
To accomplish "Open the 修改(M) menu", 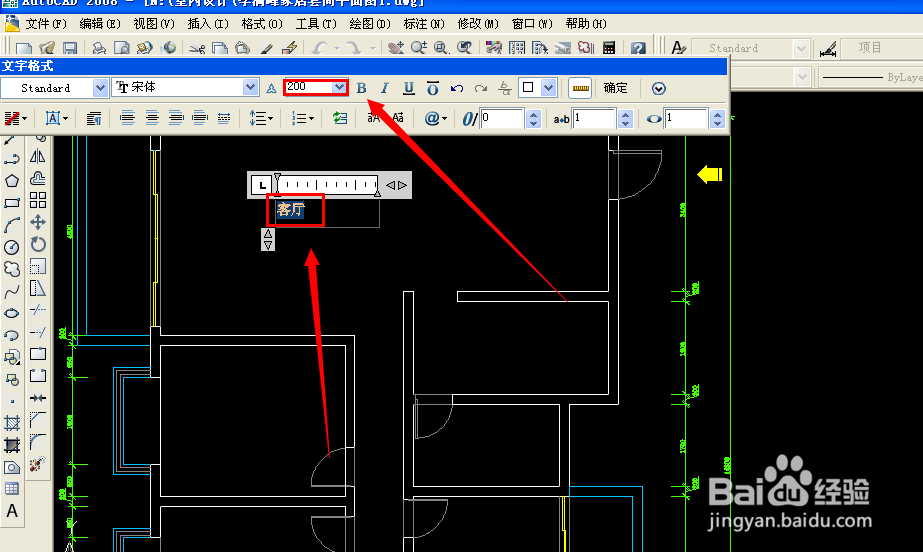I will pyautogui.click(x=478, y=24).
